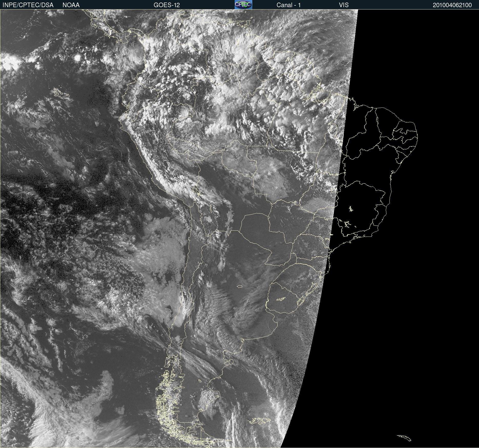Image resolution: width=479 pixels, height=448 pixels.
Task: Select the NOAA label in header
Action: [71, 5]
